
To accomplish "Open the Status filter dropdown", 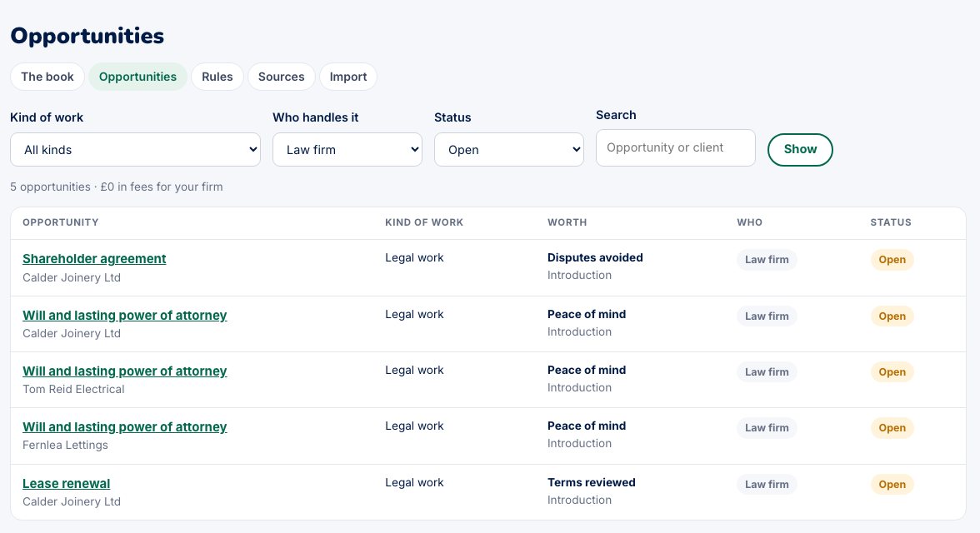I will click(x=508, y=149).
